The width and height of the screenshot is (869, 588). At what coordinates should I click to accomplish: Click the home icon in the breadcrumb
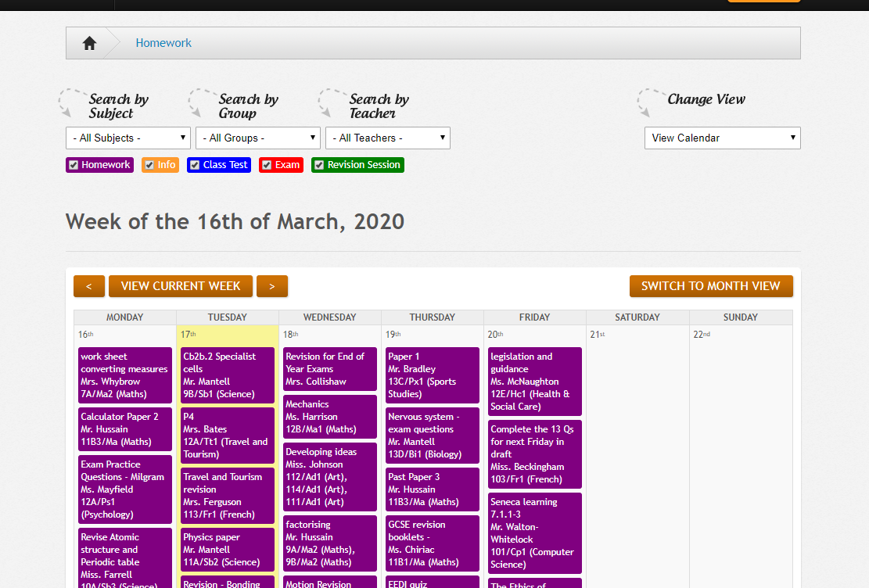89,42
